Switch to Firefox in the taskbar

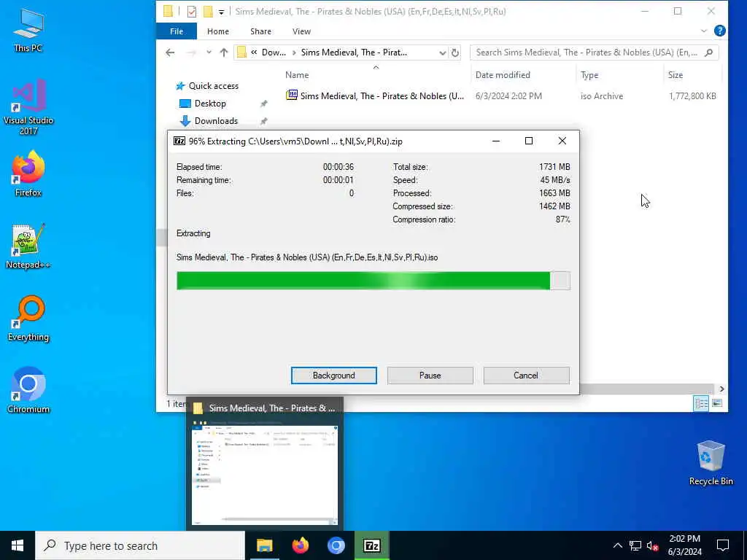[x=300, y=545]
